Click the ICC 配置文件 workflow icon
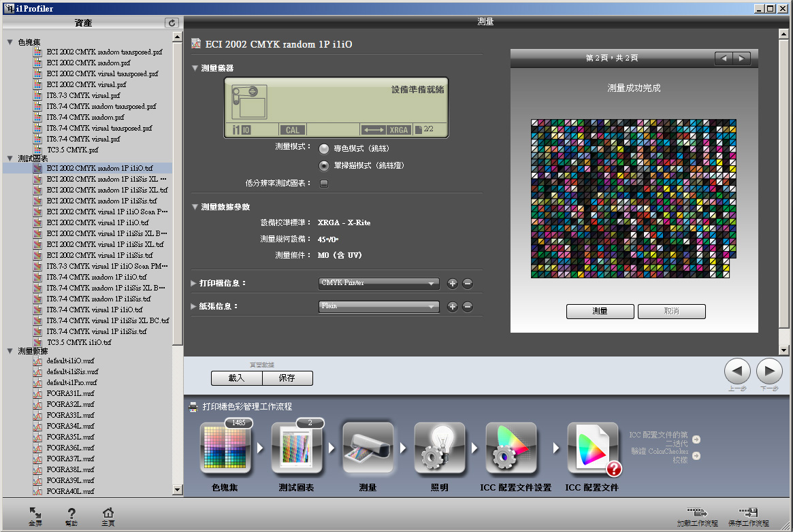The width and height of the screenshot is (793, 532). coord(592,448)
